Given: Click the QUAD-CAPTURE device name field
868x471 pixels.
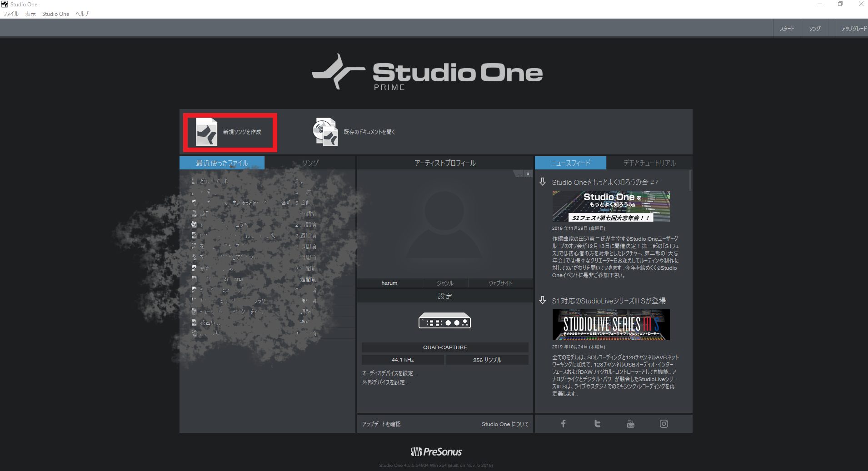Looking at the screenshot, I should [445, 347].
